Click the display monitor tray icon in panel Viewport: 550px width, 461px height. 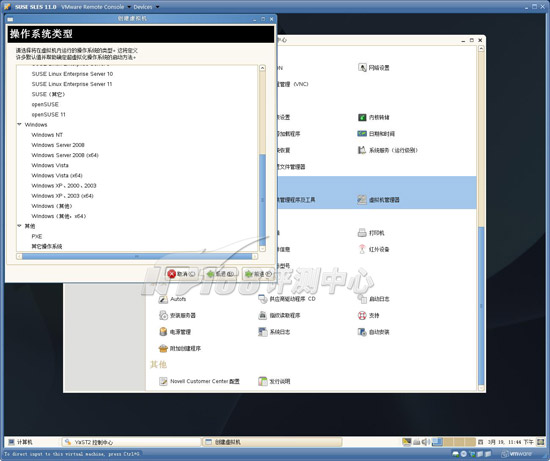(x=407, y=442)
